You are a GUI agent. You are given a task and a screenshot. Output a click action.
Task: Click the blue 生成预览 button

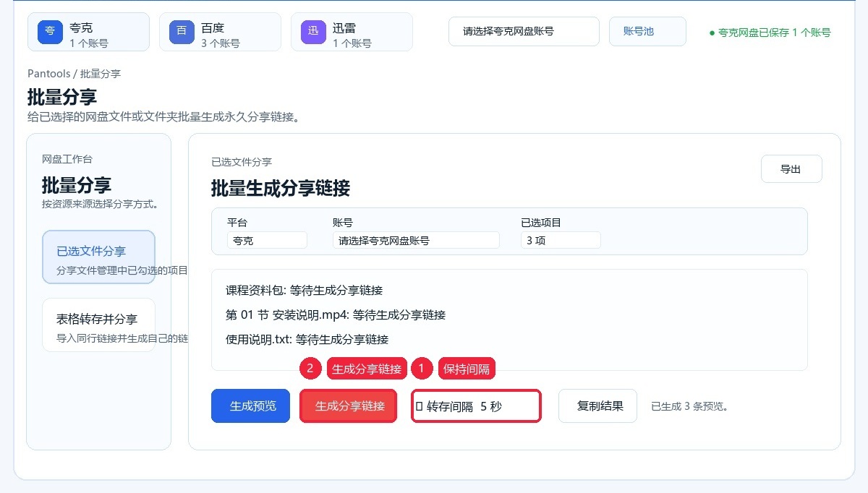coord(250,406)
